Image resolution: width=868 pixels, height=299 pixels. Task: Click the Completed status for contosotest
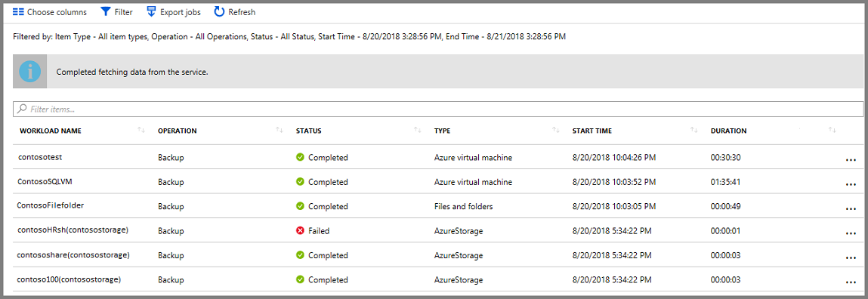[x=322, y=157]
